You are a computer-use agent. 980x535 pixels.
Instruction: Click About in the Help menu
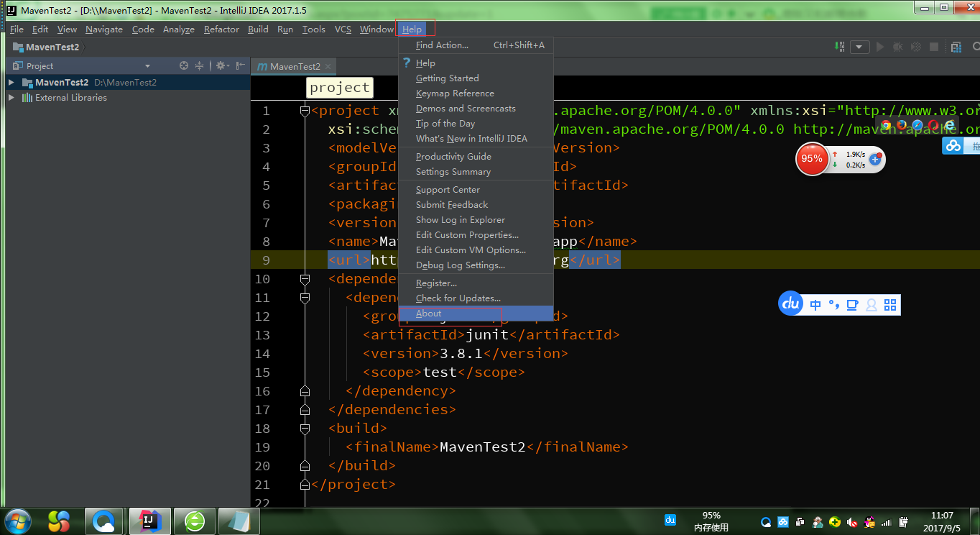[476, 314]
